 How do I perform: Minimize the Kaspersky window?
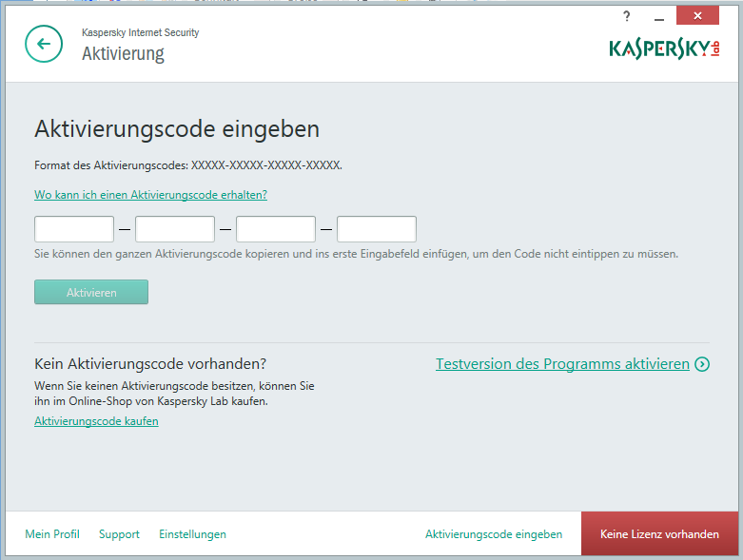coord(658,19)
